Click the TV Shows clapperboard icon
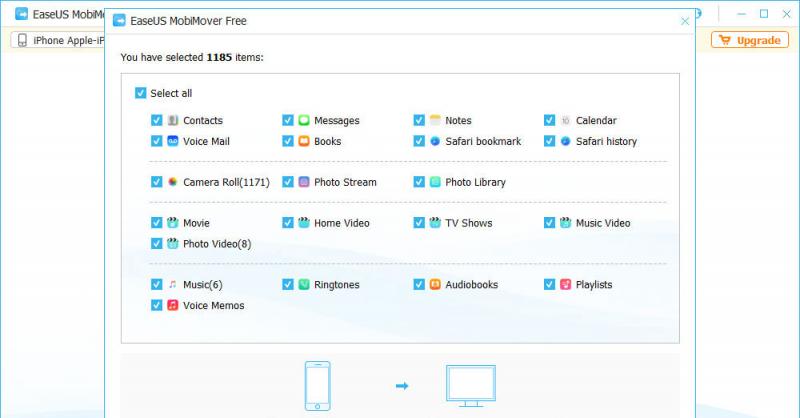Screen dimensions: 800x418 [435, 223]
